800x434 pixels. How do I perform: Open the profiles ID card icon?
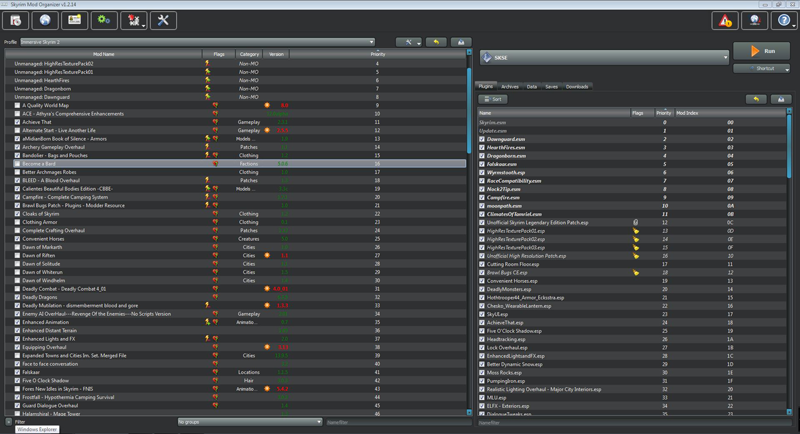pyautogui.click(x=74, y=20)
